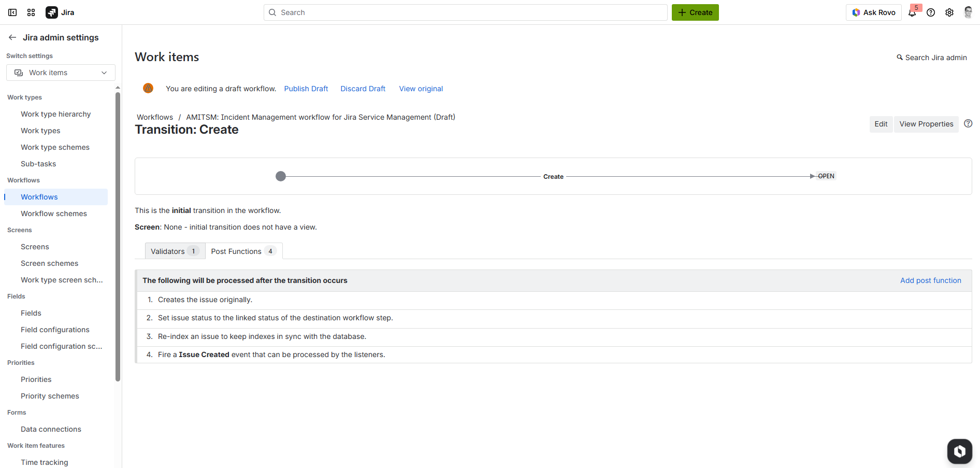Open Work type hierarchy in sidebar

pos(56,114)
